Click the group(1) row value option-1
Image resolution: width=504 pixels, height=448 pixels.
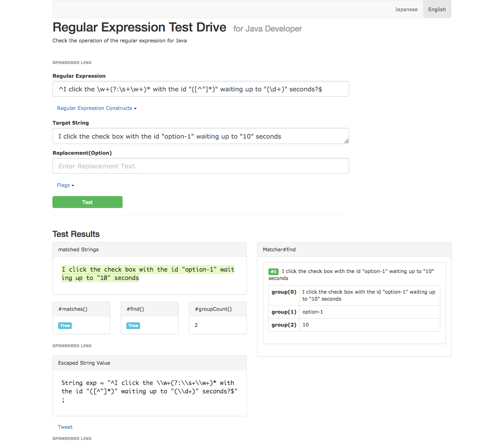pyautogui.click(x=313, y=312)
